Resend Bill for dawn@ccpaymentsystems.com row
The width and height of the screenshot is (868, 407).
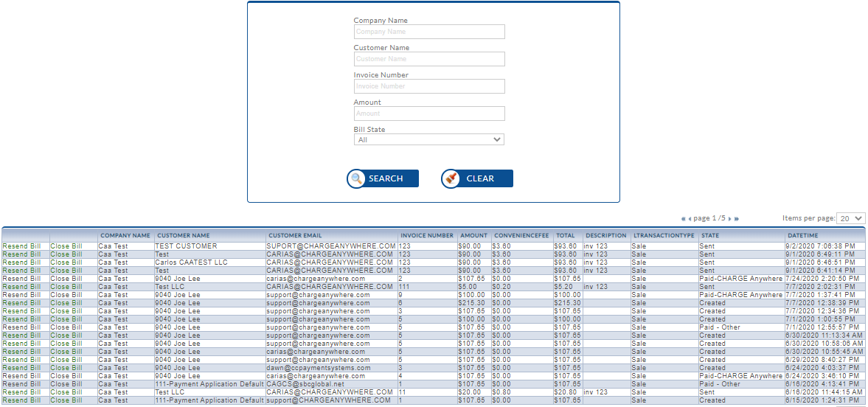pos(21,368)
